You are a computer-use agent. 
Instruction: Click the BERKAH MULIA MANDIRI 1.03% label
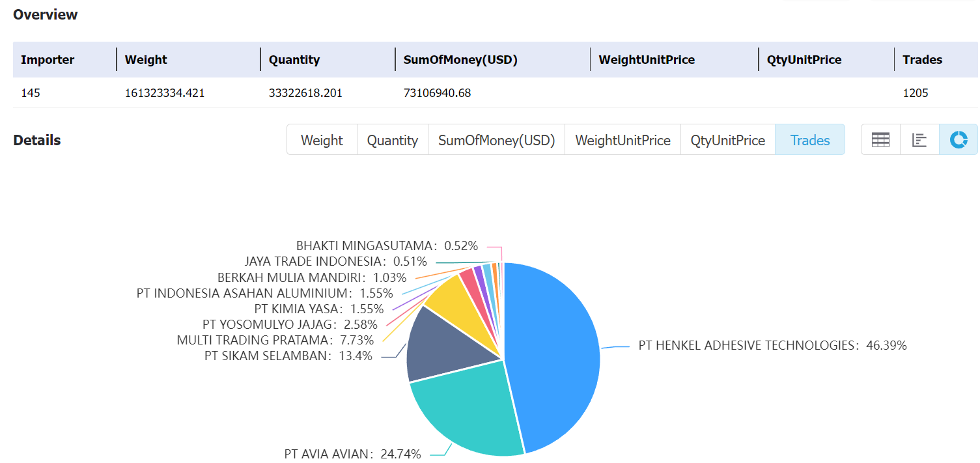[312, 277]
